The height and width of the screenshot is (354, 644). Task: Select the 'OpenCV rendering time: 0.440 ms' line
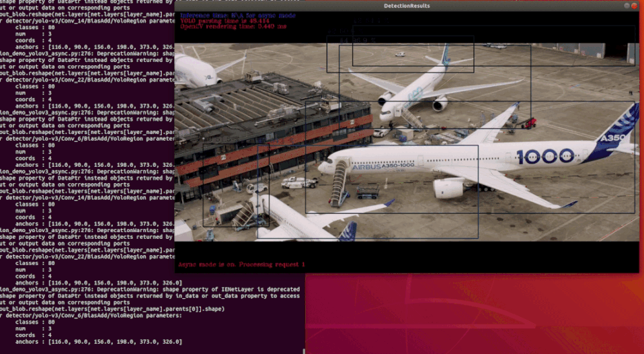click(233, 26)
